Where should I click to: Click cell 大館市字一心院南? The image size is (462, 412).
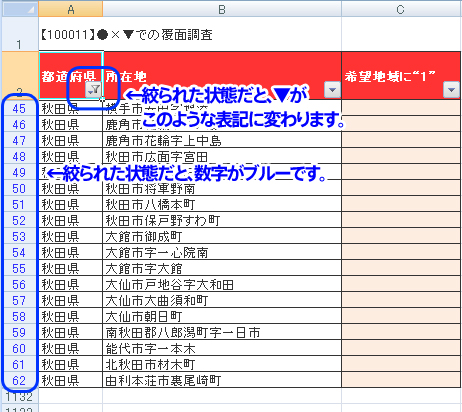tap(222, 252)
